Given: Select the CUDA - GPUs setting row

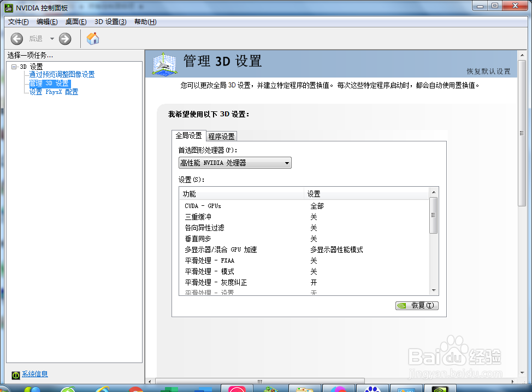Looking at the screenshot, I should (304, 206).
